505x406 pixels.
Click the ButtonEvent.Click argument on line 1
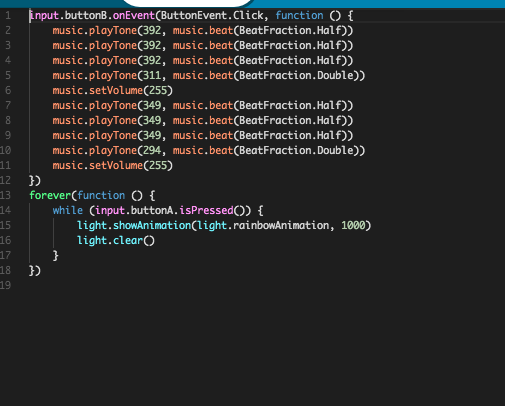pyautogui.click(x=212, y=16)
